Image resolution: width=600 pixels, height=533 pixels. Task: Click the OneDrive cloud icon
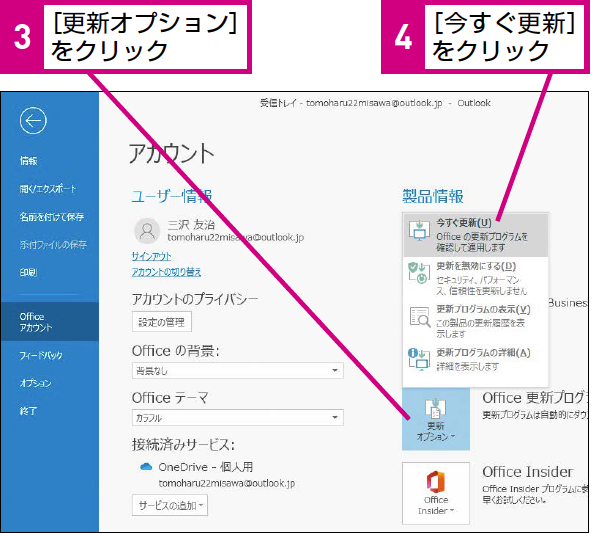[x=146, y=466]
